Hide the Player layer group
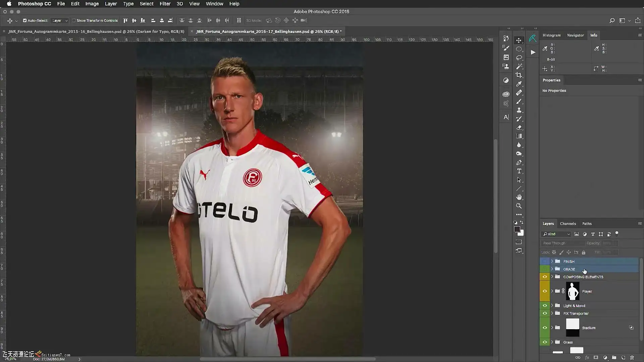The width and height of the screenshot is (644, 362). pos(545,291)
